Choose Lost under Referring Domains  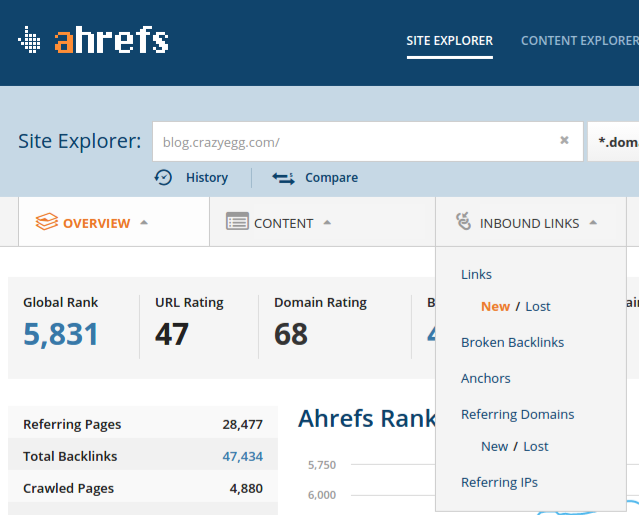tap(535, 447)
